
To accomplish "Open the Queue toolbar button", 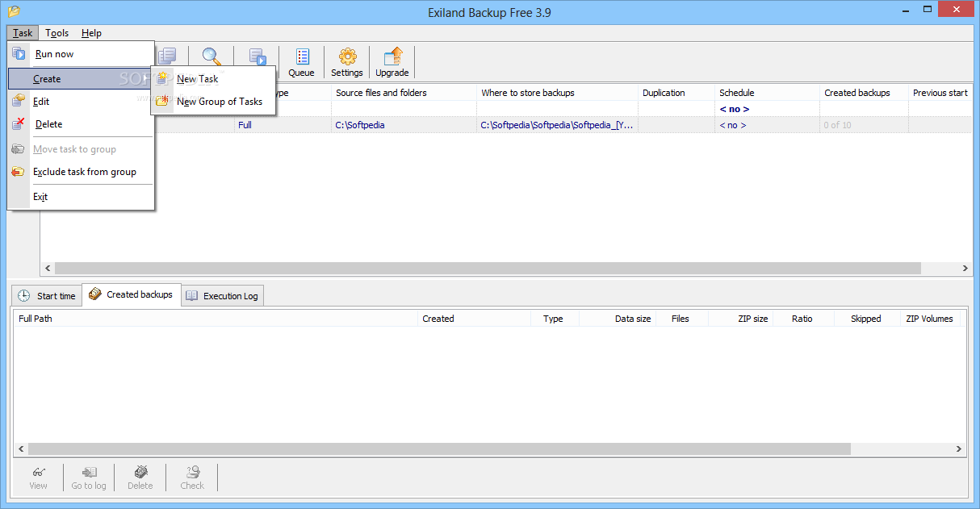I will [x=301, y=62].
